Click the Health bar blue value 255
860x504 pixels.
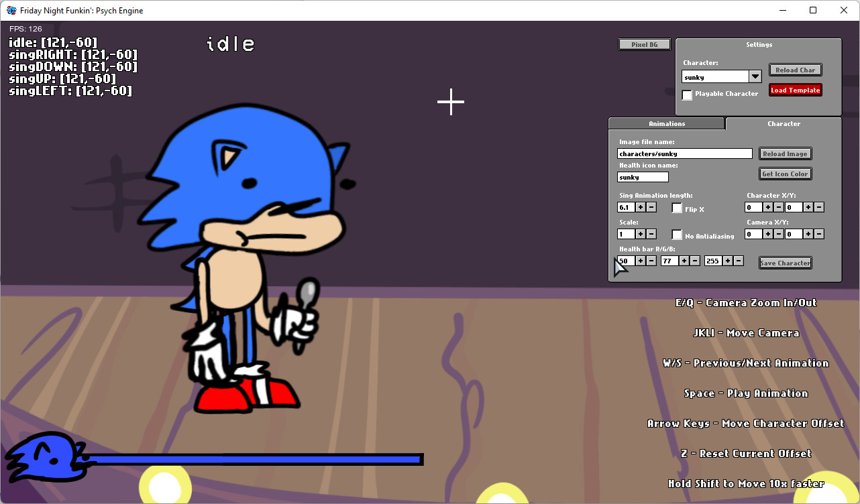pyautogui.click(x=713, y=261)
